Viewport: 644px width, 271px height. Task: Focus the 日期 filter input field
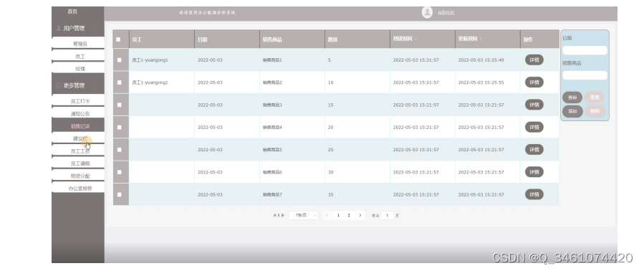585,50
